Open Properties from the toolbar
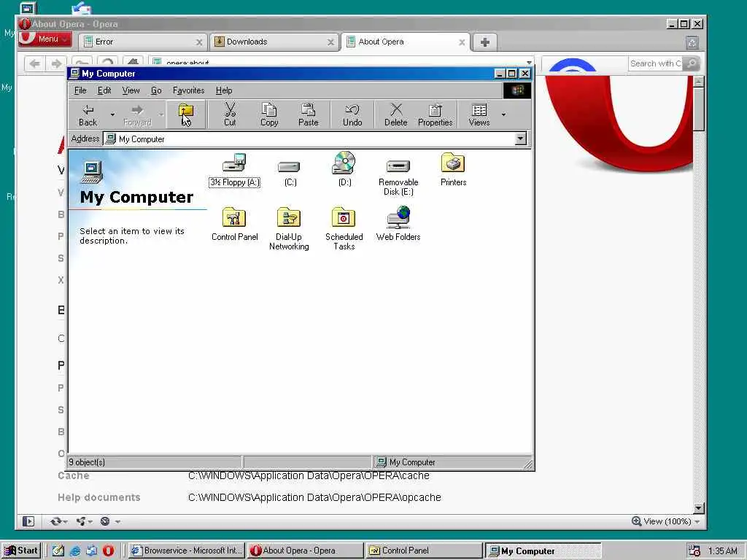 click(435, 114)
